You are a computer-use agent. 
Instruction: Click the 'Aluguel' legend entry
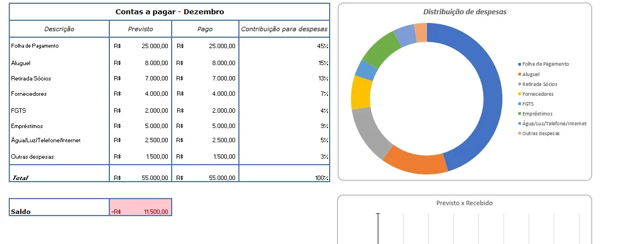tap(529, 74)
